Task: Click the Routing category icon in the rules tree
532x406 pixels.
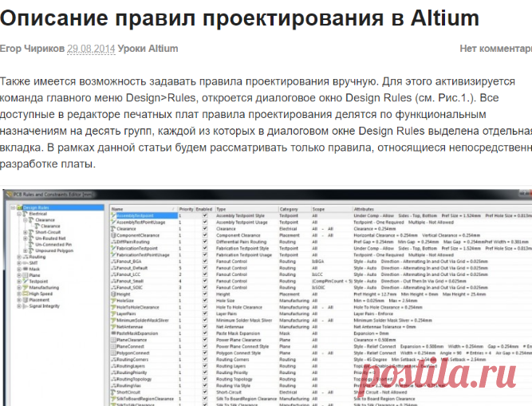Action: pos(25,257)
